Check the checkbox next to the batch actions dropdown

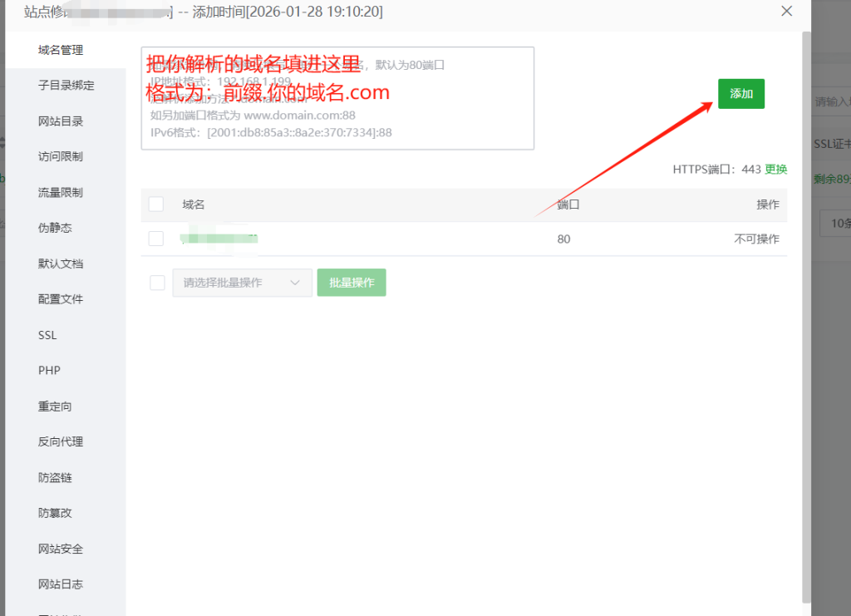tap(155, 282)
